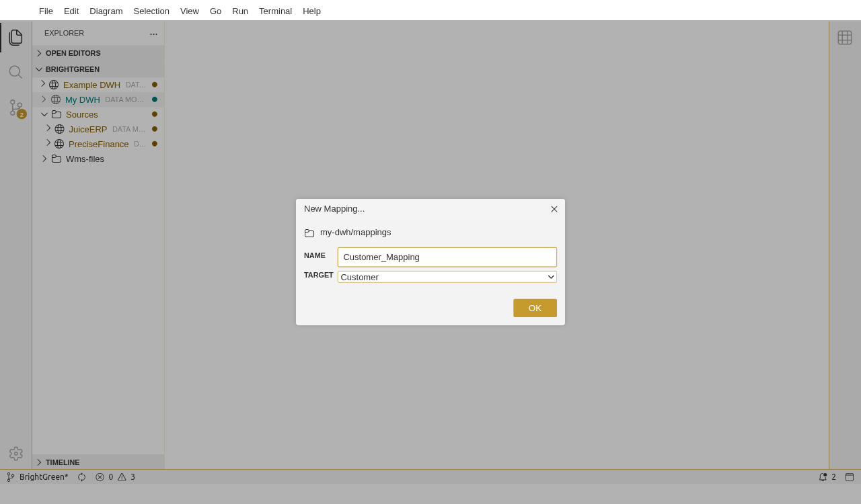The height and width of the screenshot is (504, 861).
Task: Click the notifications bell in status bar
Action: pyautogui.click(x=823, y=477)
